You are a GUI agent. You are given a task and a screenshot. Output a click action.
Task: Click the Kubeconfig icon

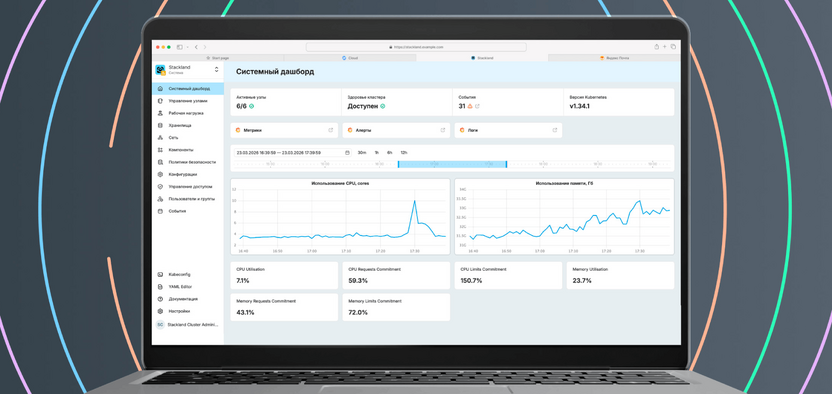pos(160,274)
